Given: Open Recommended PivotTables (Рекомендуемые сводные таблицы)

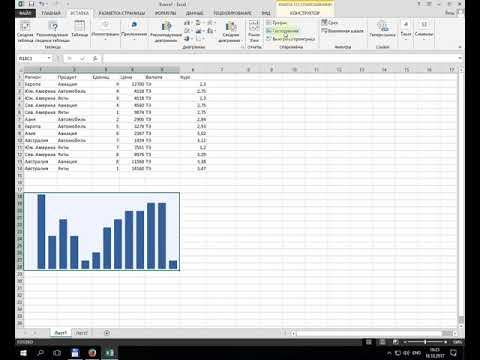Looking at the screenshot, I should pyautogui.click(x=52, y=31).
